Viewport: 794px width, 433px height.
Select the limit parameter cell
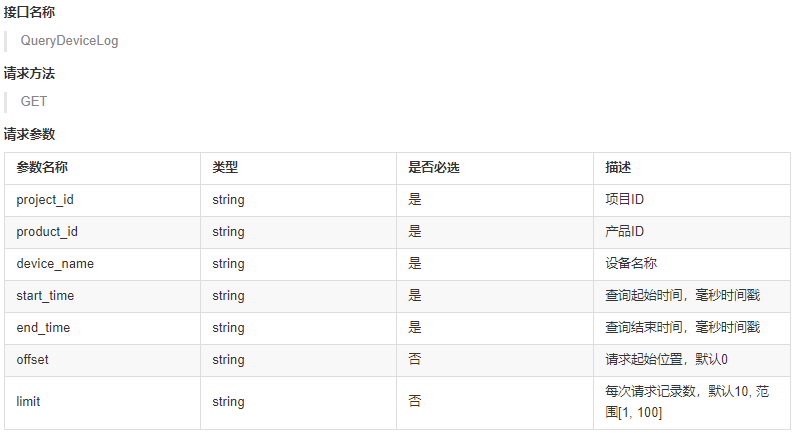click(x=28, y=402)
